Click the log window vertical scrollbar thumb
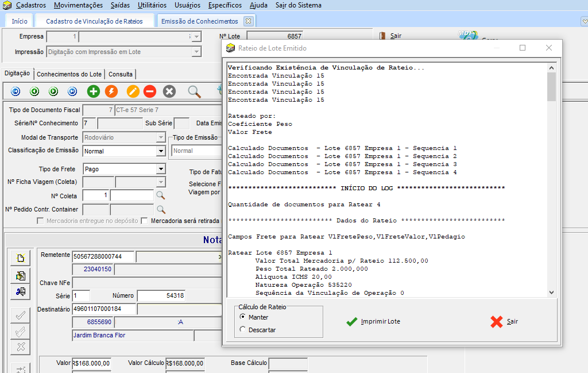Image resolution: width=588 pixels, height=373 pixels. click(551, 86)
